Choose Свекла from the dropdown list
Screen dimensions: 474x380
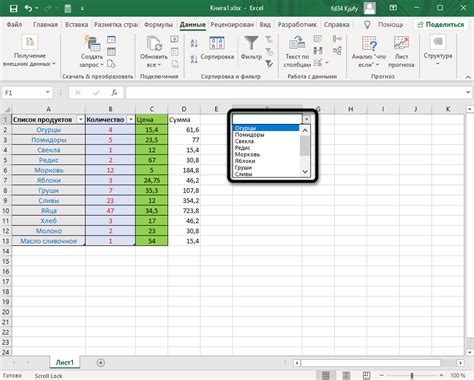pyautogui.click(x=266, y=141)
